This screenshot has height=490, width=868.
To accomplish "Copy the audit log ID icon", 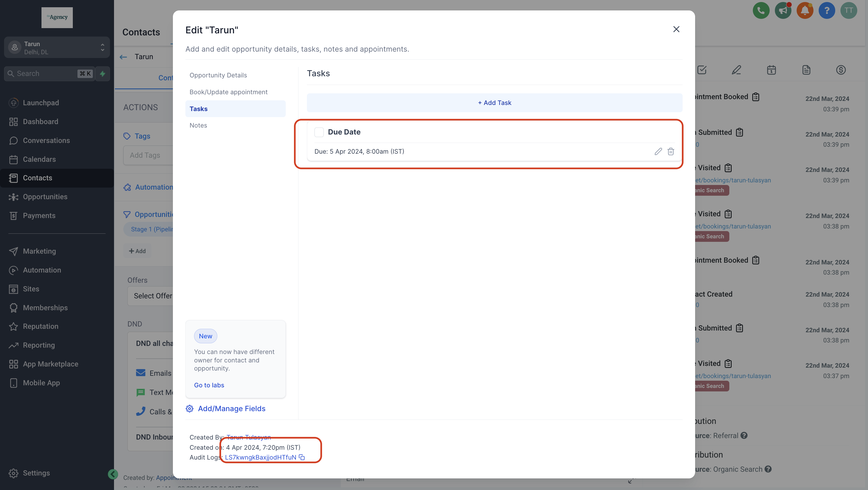I will pos(302,457).
